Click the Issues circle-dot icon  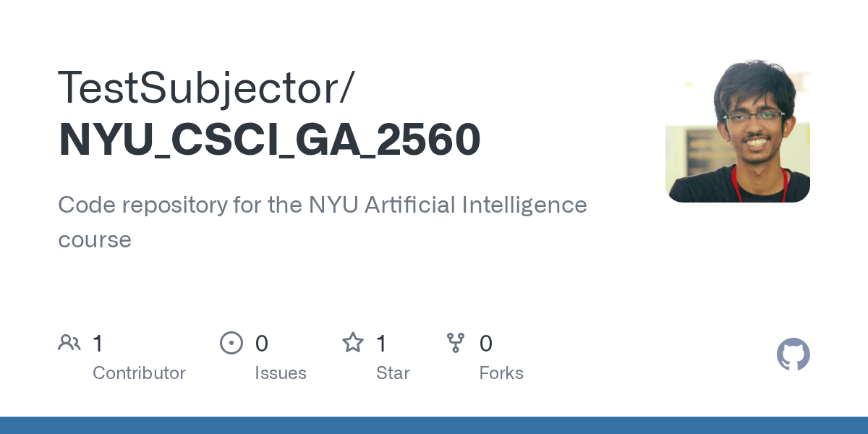coord(231,343)
